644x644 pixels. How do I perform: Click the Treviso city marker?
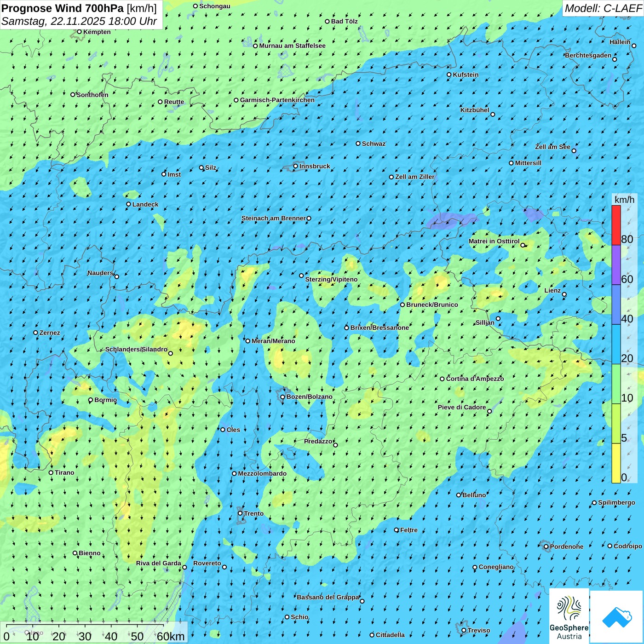pyautogui.click(x=464, y=630)
